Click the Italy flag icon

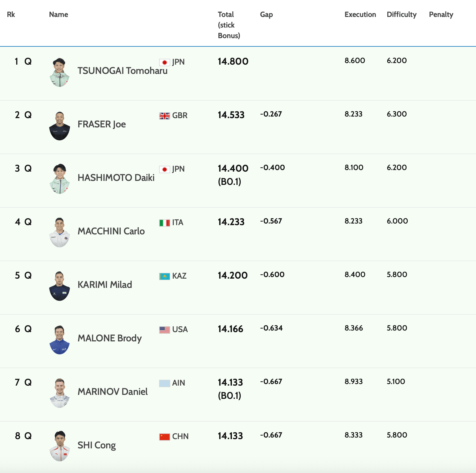[164, 223]
